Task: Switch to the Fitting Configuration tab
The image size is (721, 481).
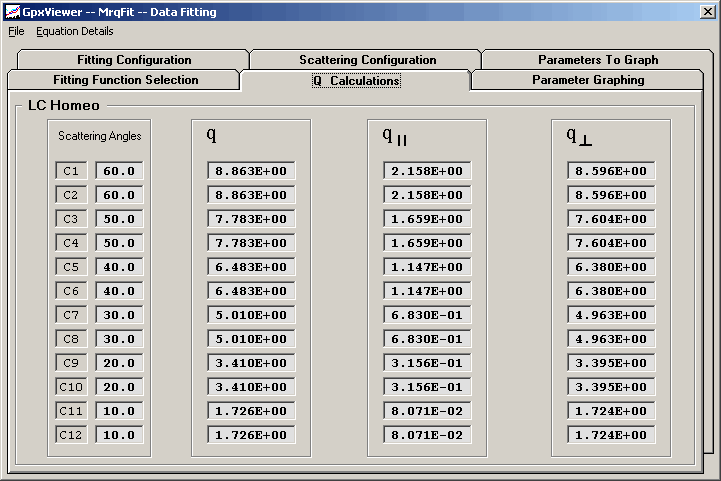Action: coord(134,60)
